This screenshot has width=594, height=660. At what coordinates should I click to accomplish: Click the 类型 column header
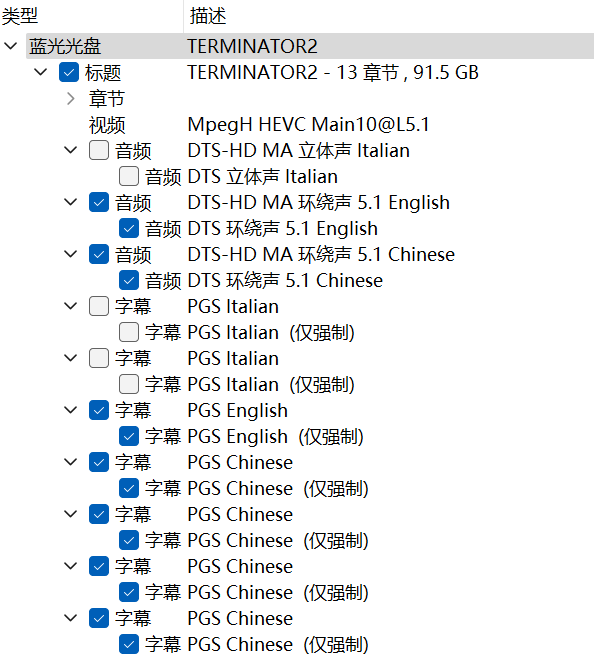tap(91, 16)
